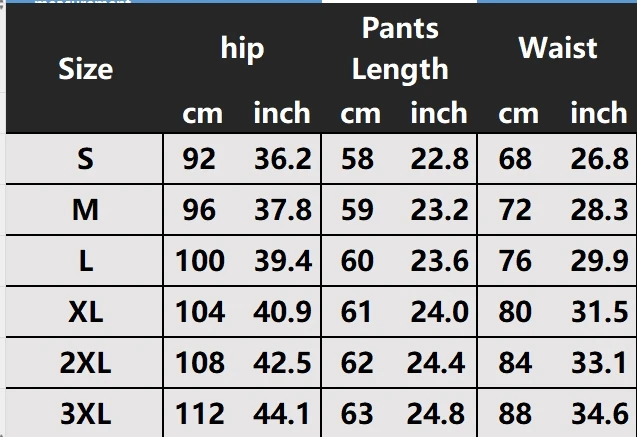Select hip inch value 44.1
Image resolution: width=637 pixels, height=437 pixels.
coord(282,414)
